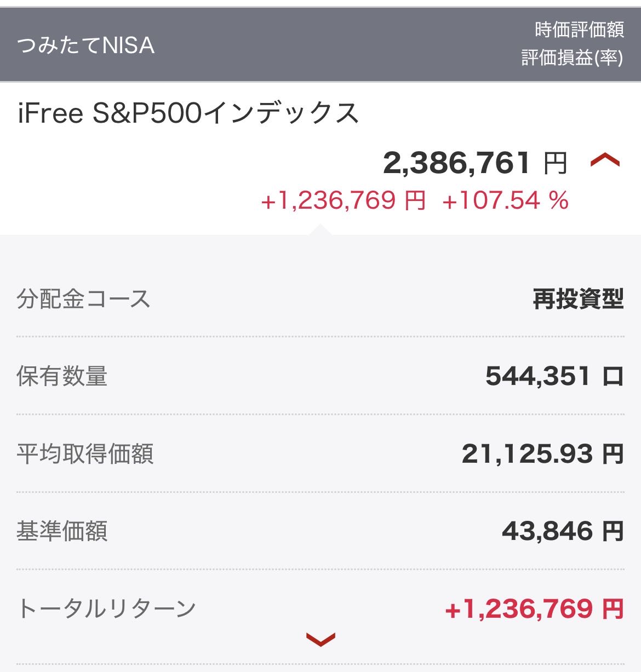Tap the 平均取得価額 row label
Image resolution: width=641 pixels, height=672 pixels.
(85, 454)
